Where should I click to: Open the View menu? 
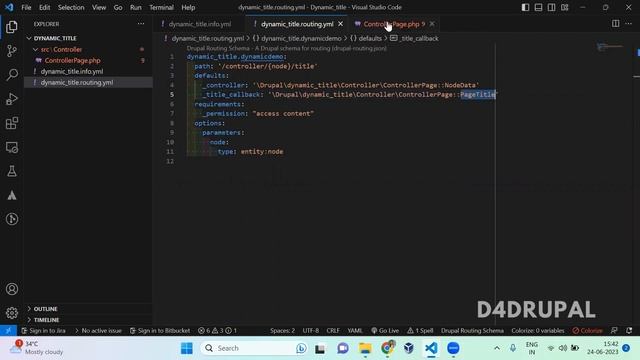click(x=99, y=7)
